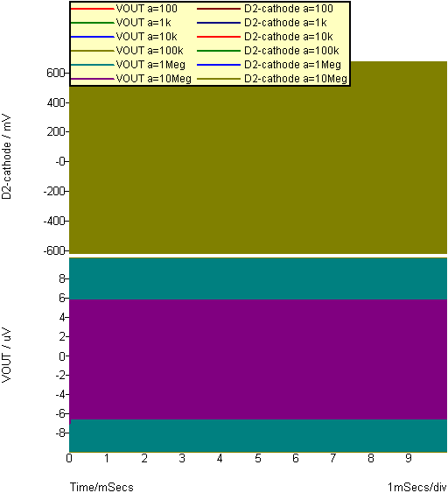This screenshot has width=448, height=493.
Task: Click the VOUT / uV axis label
Action: click(6, 355)
